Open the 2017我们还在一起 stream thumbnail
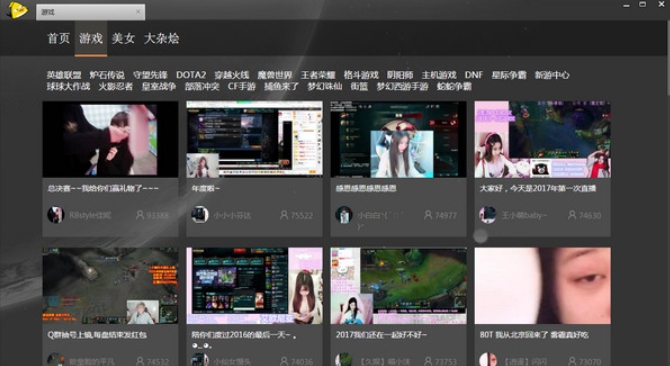670x366 pixels. [x=398, y=286]
